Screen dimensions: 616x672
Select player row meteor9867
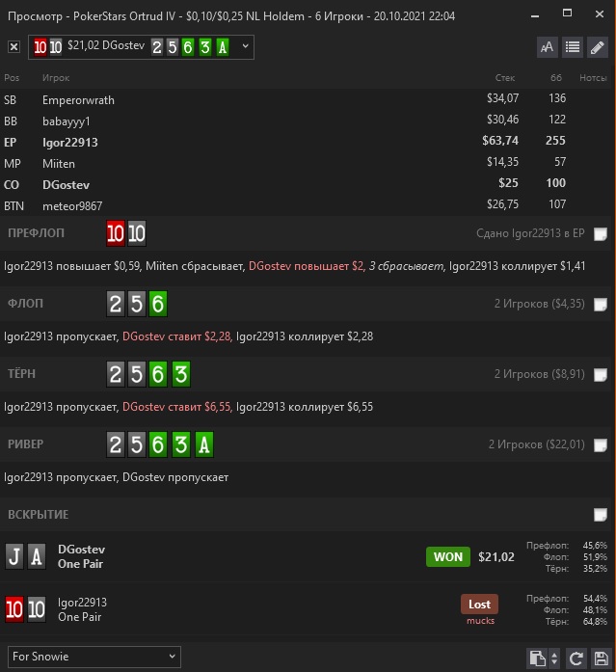pyautogui.click(x=308, y=205)
